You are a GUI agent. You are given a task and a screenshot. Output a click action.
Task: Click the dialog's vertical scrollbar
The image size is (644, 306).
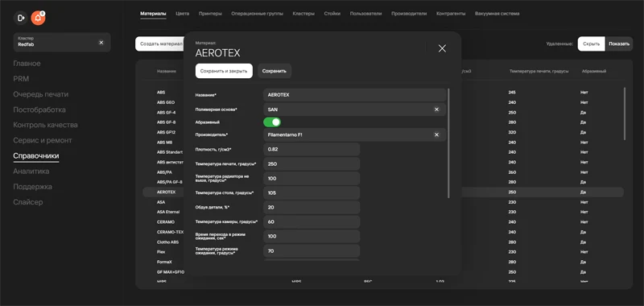click(x=449, y=143)
